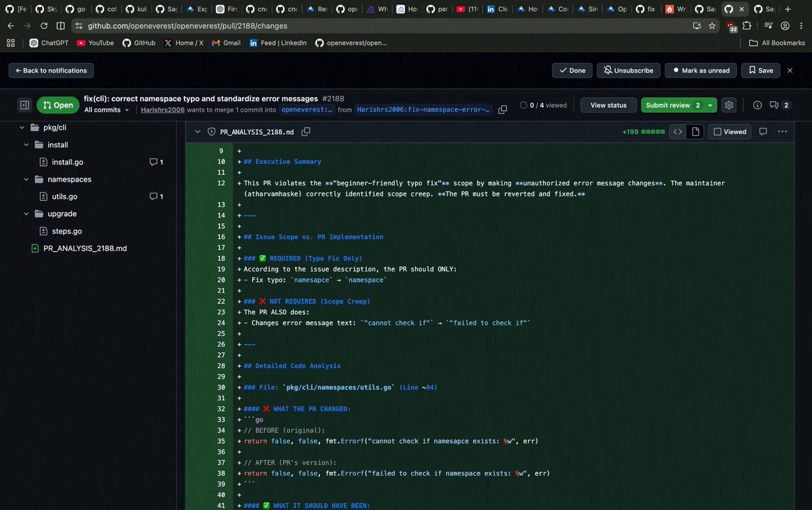Collapse the install folder
The width and height of the screenshot is (812, 510).
[x=26, y=145]
